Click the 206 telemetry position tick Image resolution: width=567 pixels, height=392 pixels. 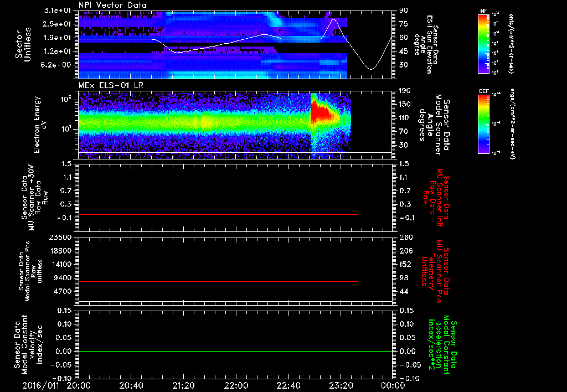[405, 251]
